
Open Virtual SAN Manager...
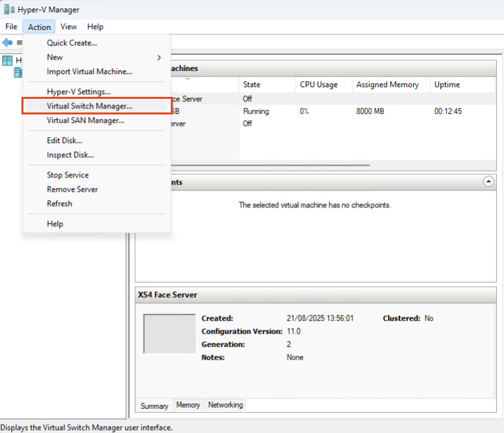96,120
